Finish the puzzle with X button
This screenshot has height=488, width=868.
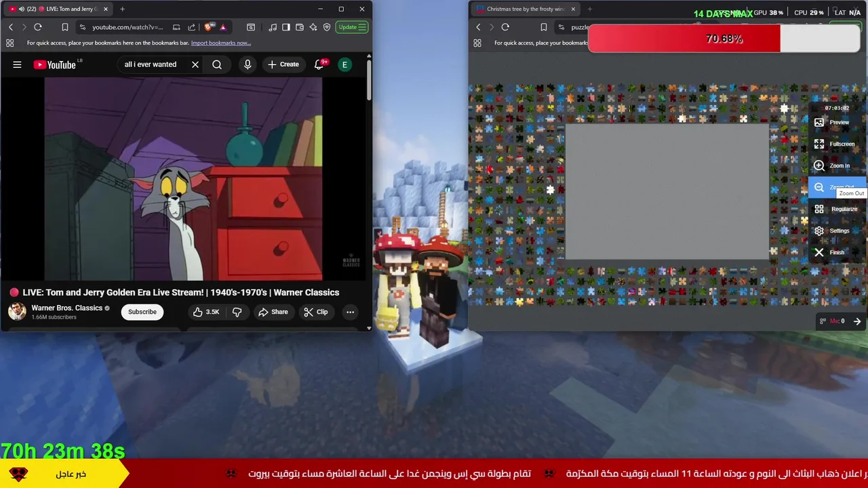pyautogui.click(x=837, y=252)
